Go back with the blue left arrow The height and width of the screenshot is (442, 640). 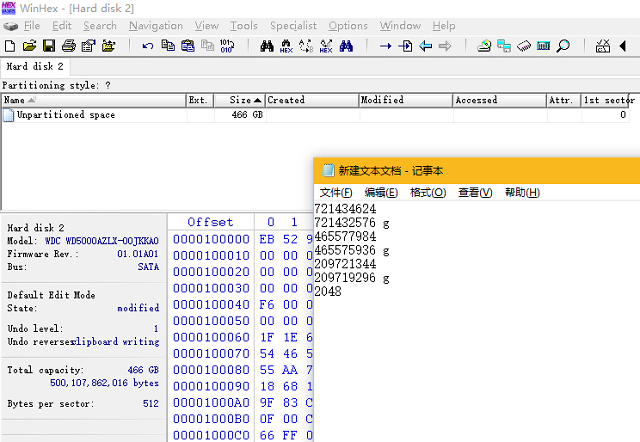[425, 46]
